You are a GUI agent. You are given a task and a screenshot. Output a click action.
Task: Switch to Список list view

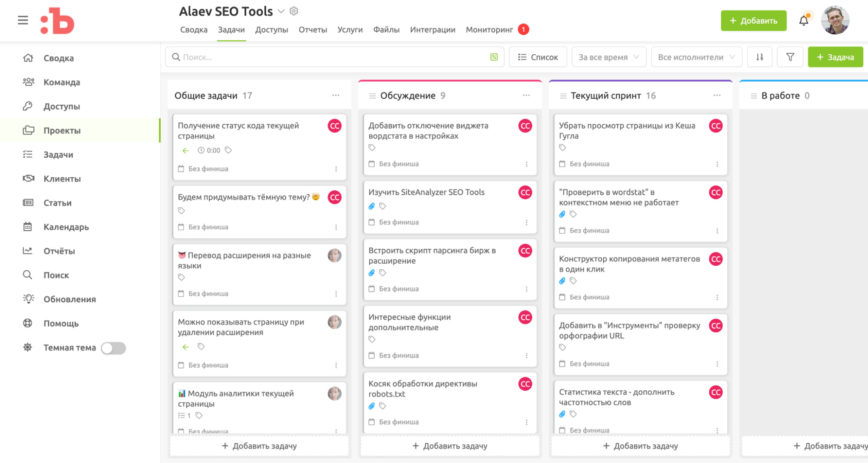[x=538, y=57]
